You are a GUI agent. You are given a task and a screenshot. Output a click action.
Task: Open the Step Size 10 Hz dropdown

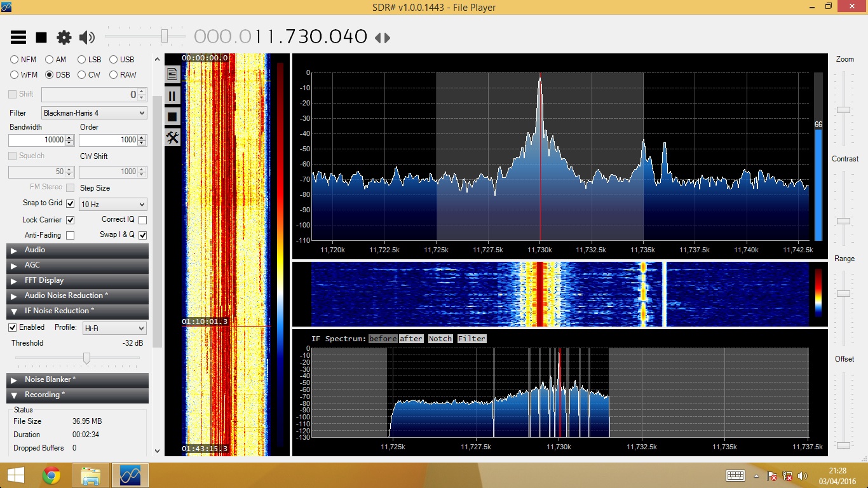point(113,205)
